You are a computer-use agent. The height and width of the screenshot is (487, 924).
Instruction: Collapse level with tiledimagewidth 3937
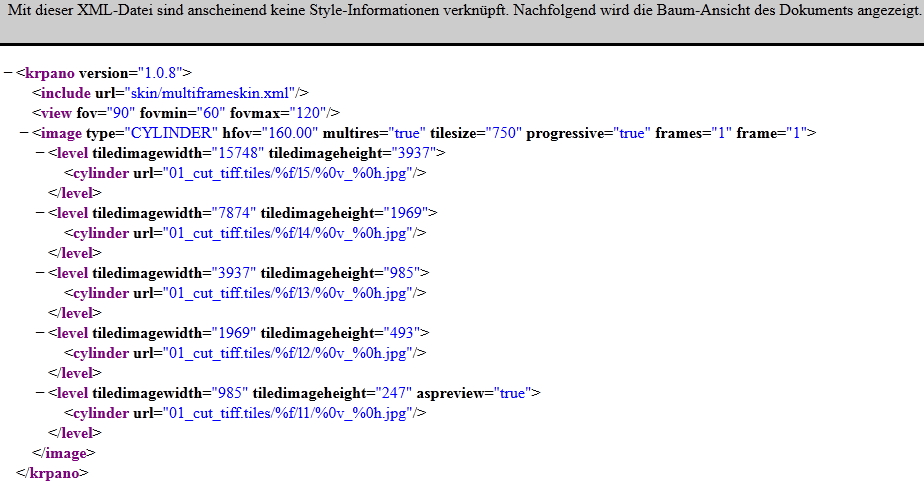40,273
